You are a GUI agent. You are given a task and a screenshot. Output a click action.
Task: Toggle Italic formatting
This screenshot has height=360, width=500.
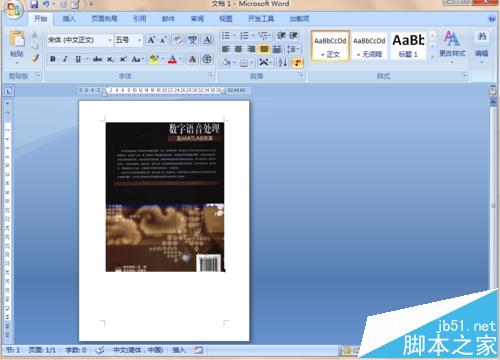(65, 59)
